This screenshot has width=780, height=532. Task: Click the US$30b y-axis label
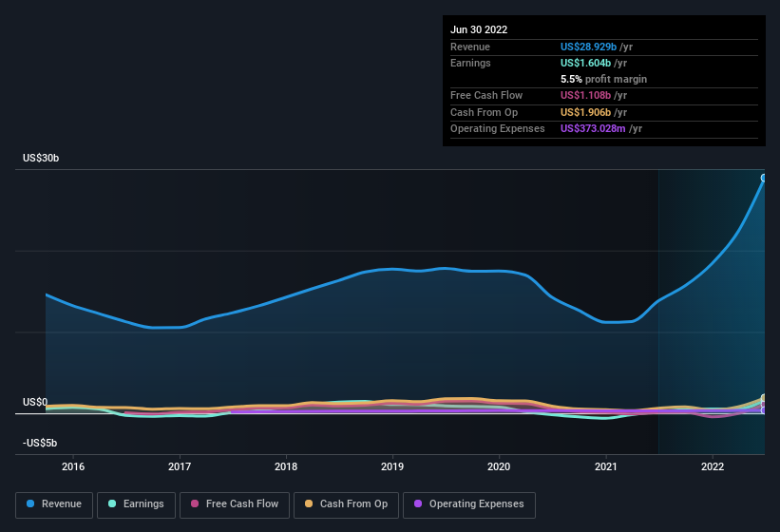pos(41,158)
